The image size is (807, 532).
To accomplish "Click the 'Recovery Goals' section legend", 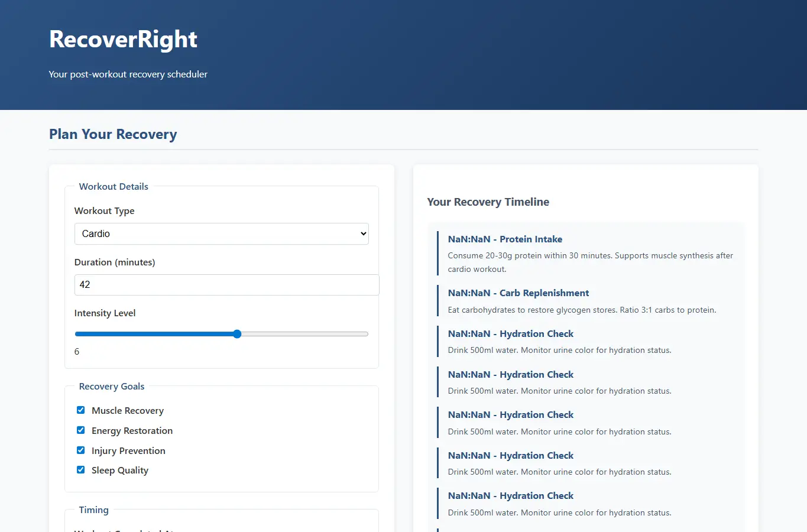I will (x=112, y=386).
